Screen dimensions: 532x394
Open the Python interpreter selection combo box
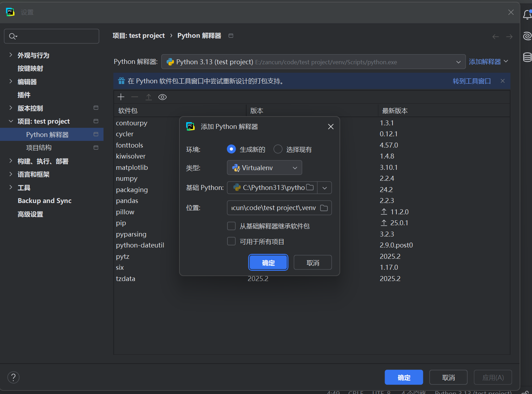pyautogui.click(x=313, y=62)
